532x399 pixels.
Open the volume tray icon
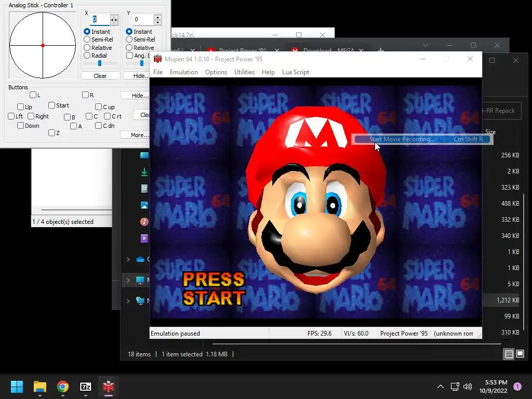pos(468,387)
